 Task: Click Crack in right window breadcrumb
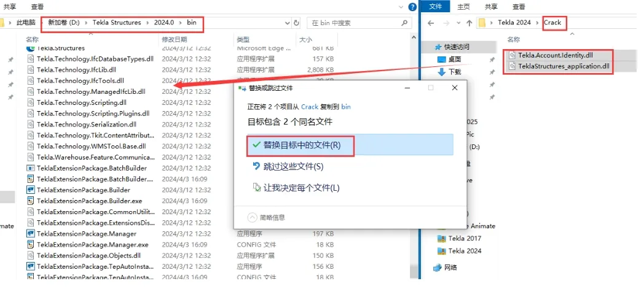[x=552, y=23]
